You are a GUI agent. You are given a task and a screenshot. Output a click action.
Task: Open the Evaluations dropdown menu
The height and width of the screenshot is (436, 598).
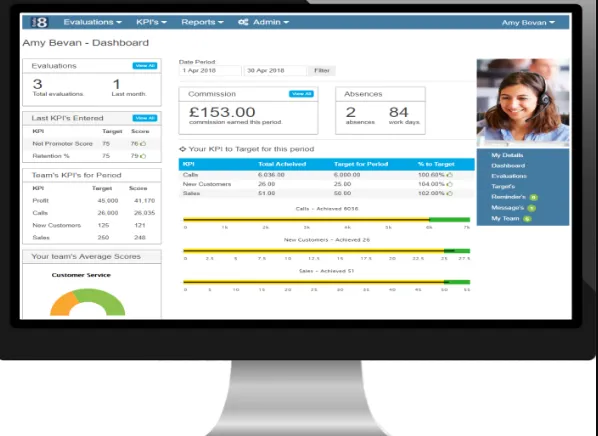(x=93, y=22)
